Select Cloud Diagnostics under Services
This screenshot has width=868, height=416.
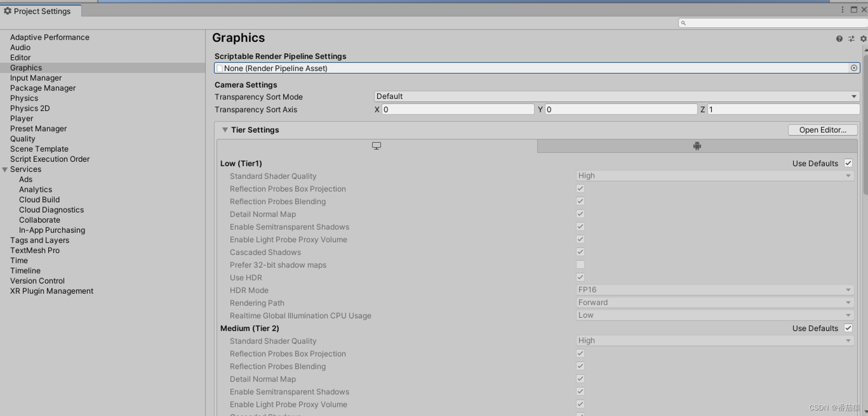(x=51, y=210)
